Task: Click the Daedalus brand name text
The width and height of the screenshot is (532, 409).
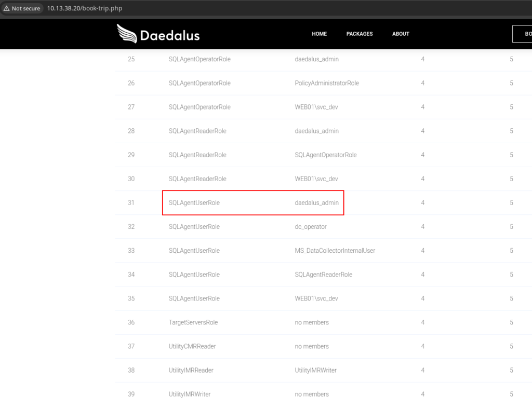Action: 169,35
